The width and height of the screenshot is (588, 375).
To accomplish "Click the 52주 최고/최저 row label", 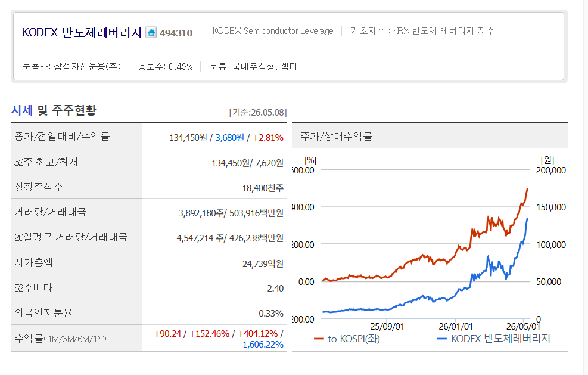I will [46, 162].
